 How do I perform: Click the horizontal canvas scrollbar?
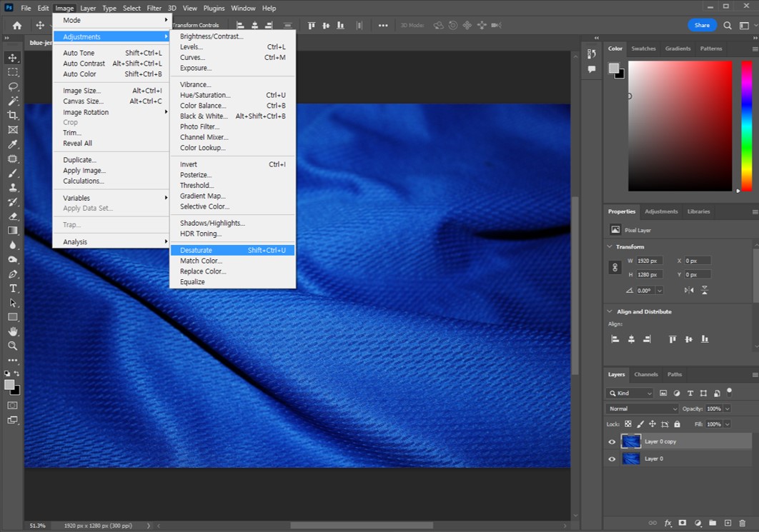pyautogui.click(x=362, y=526)
